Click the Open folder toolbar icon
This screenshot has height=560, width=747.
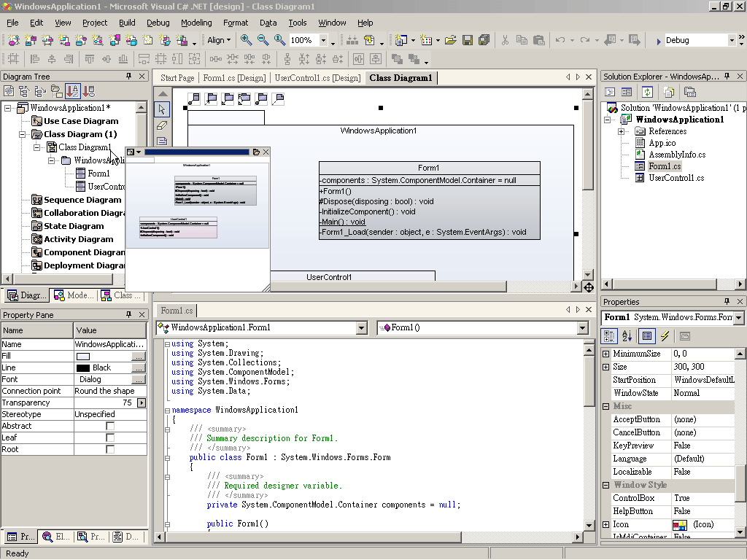tap(450, 40)
